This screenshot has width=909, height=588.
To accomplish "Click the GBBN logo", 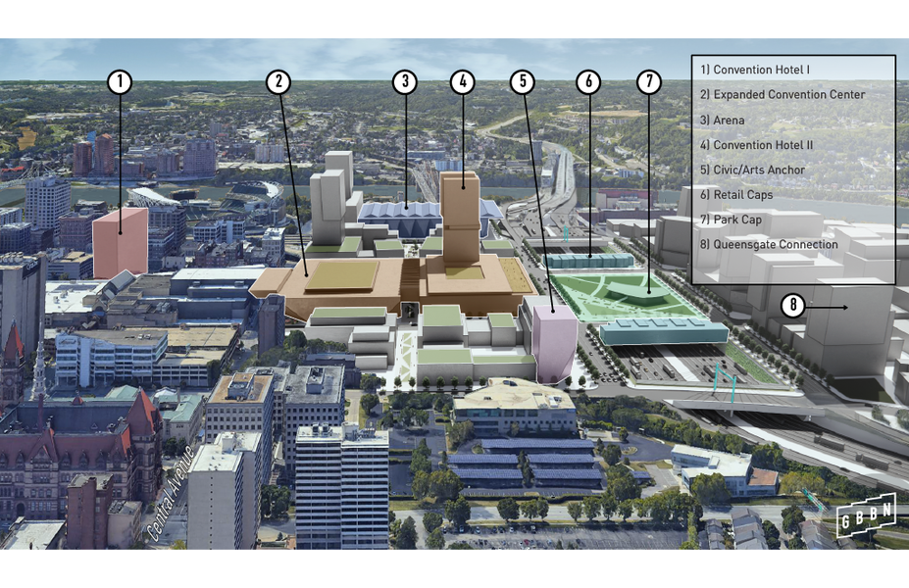I will pos(866,515).
